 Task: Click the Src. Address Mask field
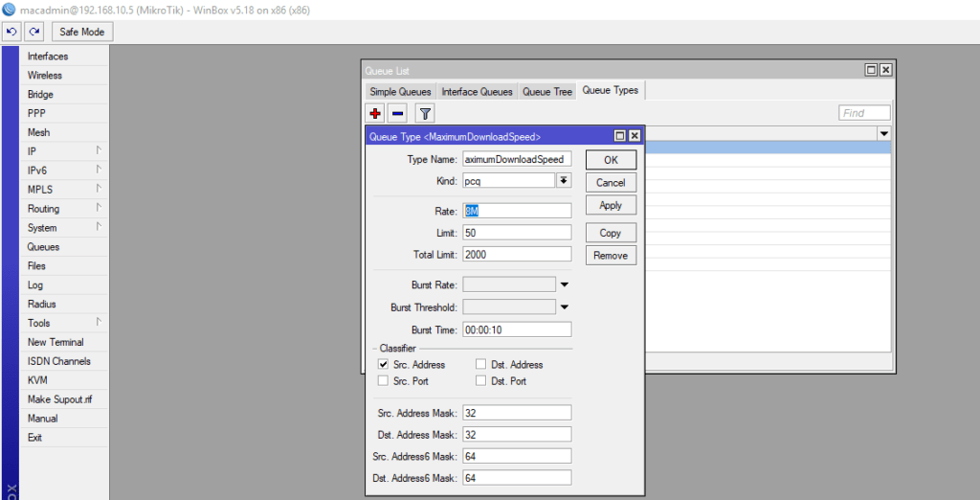(517, 413)
